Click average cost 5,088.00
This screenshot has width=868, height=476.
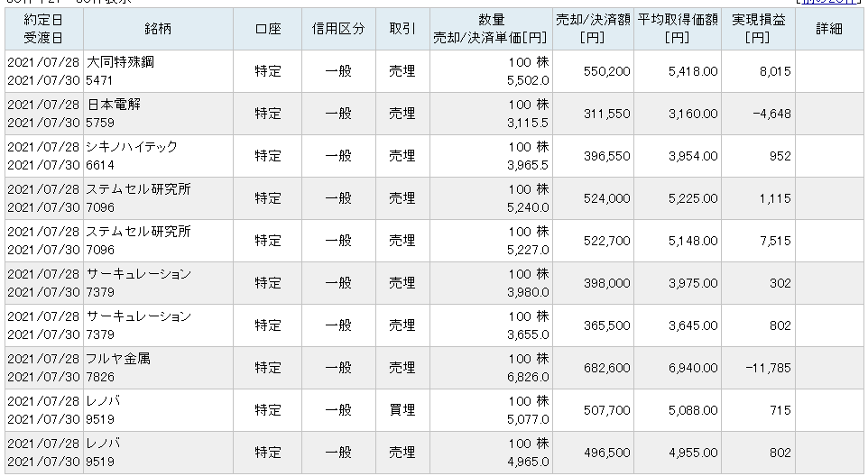coord(693,410)
